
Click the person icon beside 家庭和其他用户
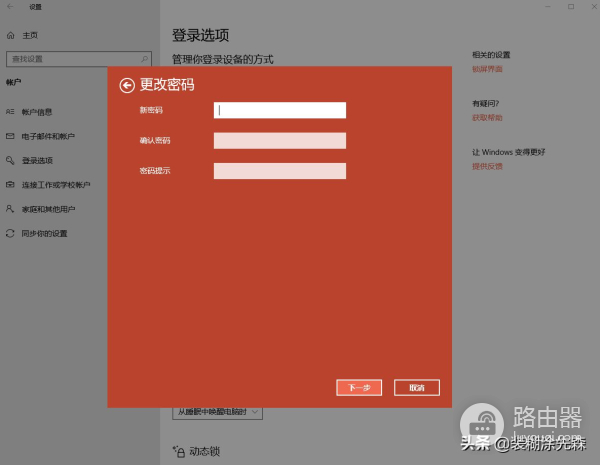pyautogui.click(x=10, y=209)
